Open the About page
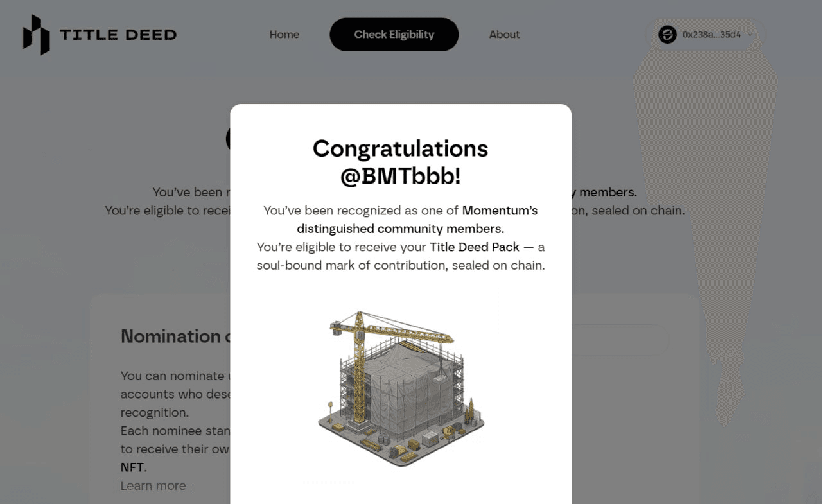Image resolution: width=822 pixels, height=504 pixels. coord(504,35)
